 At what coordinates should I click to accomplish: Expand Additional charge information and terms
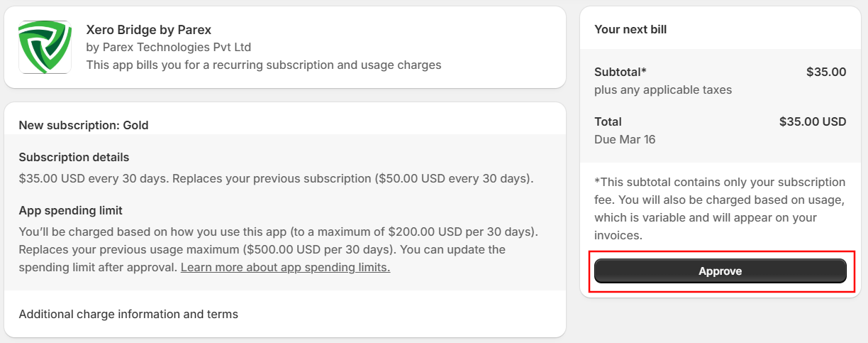(128, 314)
